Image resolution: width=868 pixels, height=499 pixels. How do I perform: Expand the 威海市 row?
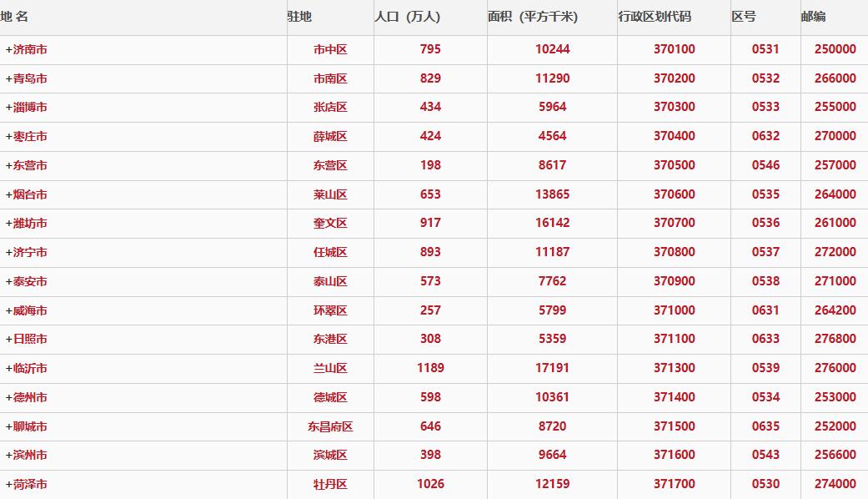tap(26, 310)
